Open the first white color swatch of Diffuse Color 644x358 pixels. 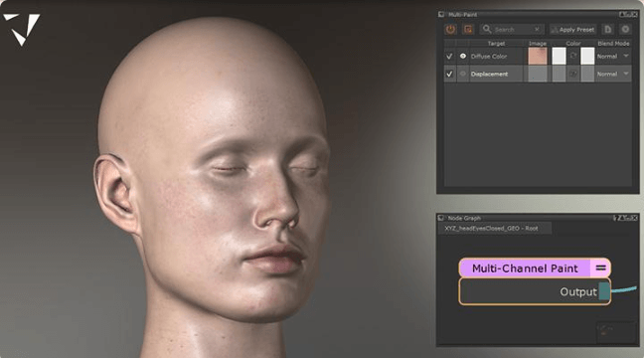559,57
